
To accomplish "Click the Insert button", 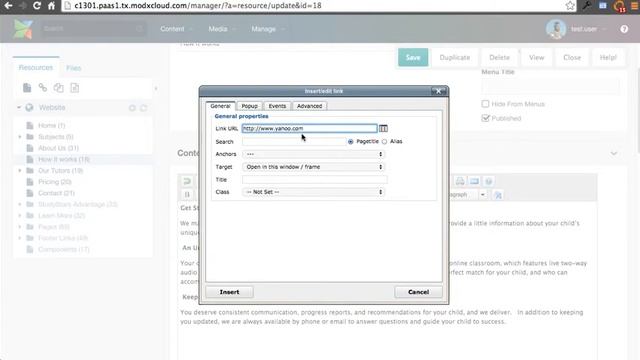I will (229, 292).
